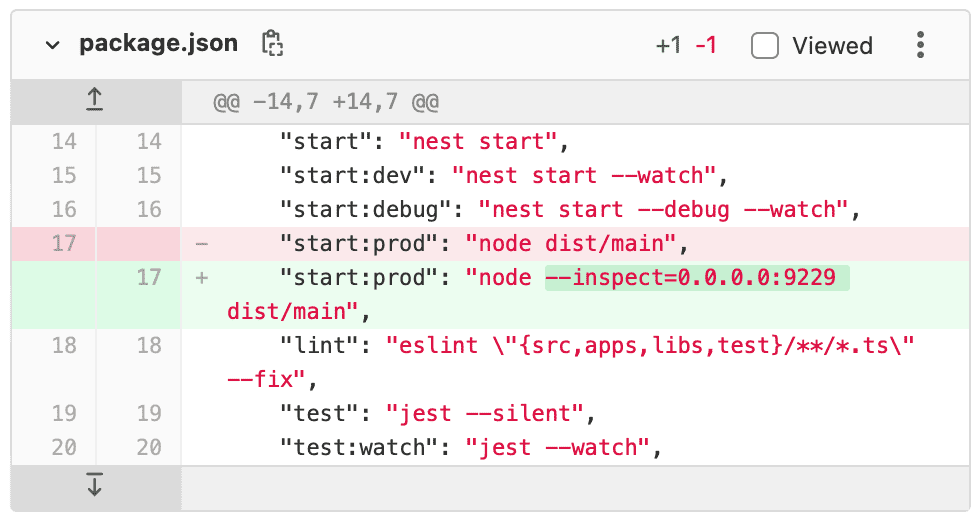Open the package.json file name link
Viewport: 978px width, 522px height.
tap(158, 44)
